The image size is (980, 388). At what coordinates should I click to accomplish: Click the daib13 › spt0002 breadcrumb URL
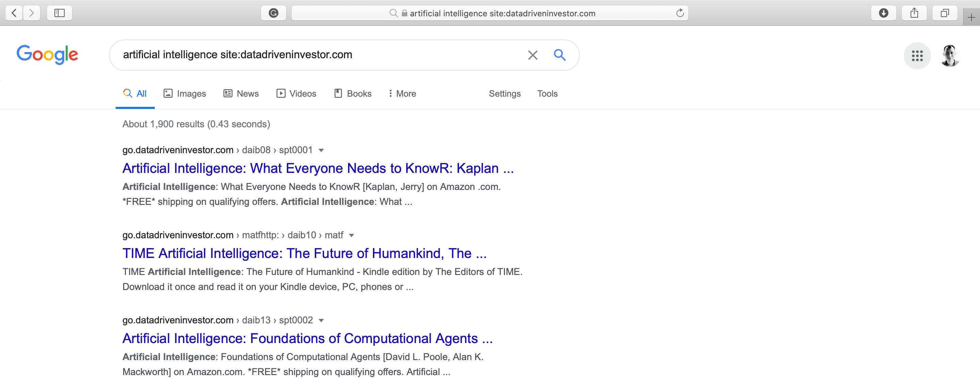pyautogui.click(x=218, y=320)
